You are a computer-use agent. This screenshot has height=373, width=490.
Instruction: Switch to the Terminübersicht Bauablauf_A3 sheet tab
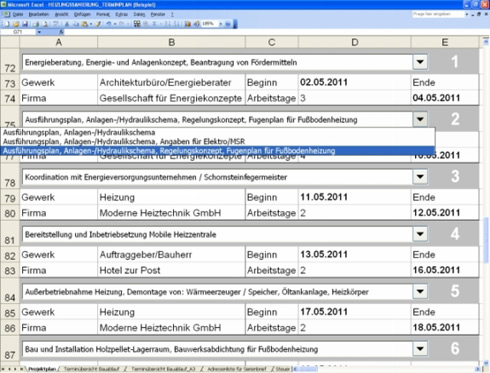click(163, 369)
